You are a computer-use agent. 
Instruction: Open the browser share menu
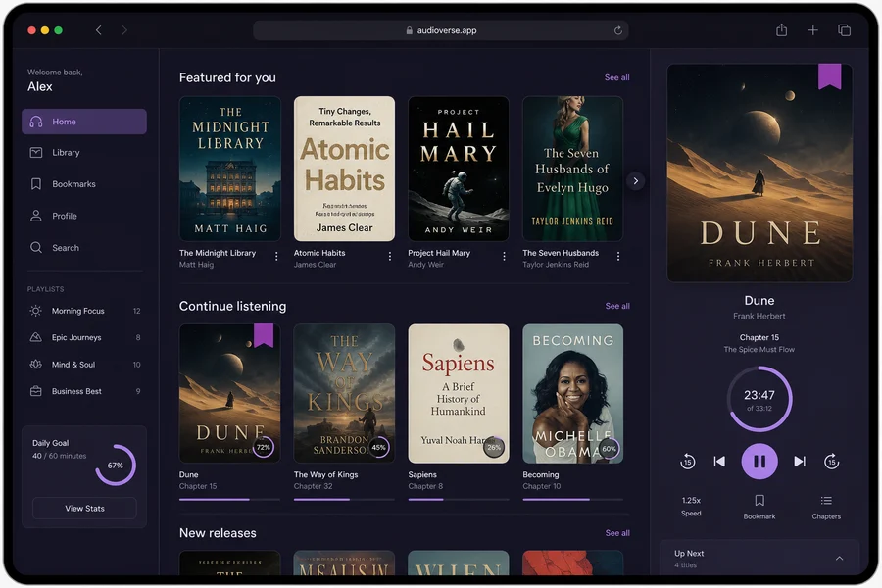coord(781,29)
